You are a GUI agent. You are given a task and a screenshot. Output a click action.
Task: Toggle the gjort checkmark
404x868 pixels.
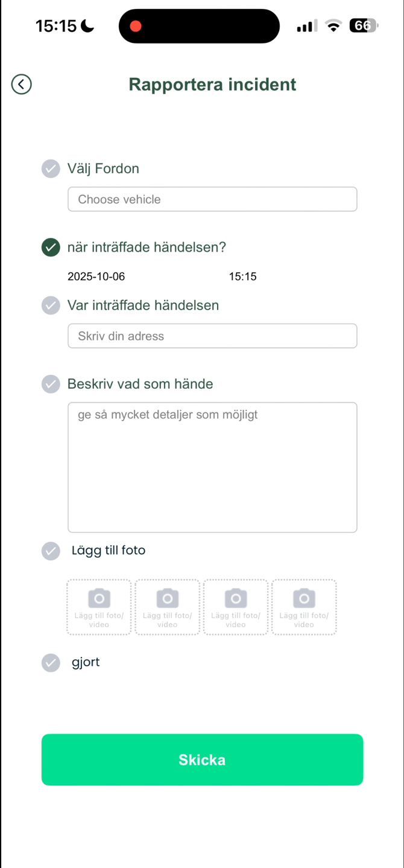(x=51, y=662)
